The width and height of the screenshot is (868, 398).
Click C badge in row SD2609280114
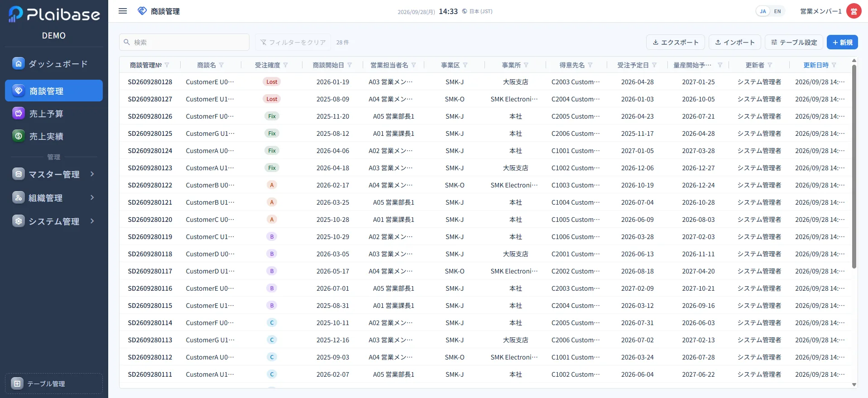[272, 323]
